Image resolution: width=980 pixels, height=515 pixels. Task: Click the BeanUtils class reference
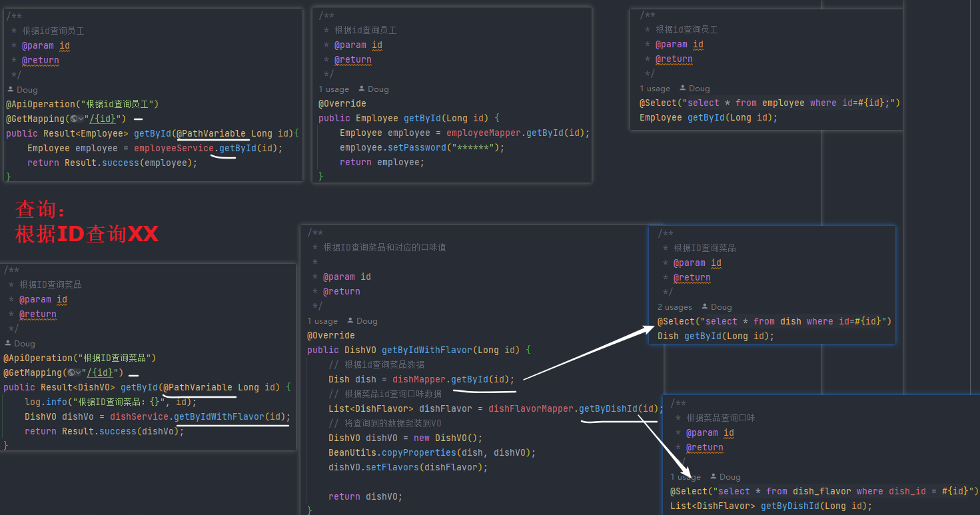[352, 452]
